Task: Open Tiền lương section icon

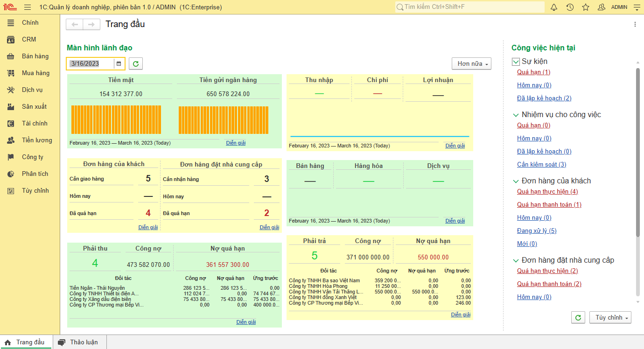Action: pos(11,140)
